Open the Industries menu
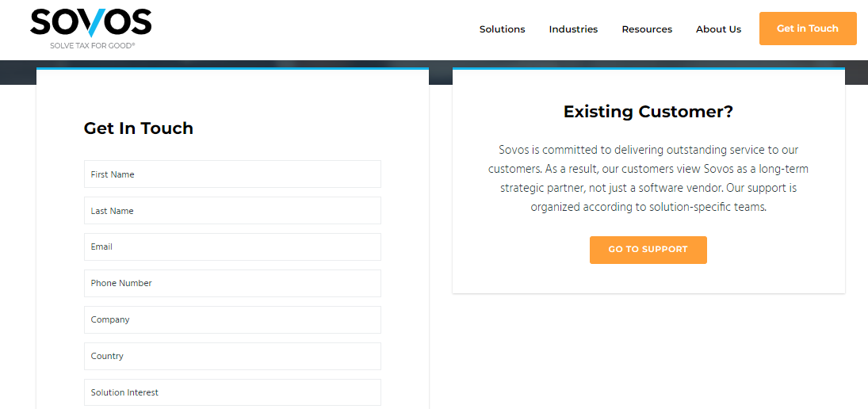Screen dimensions: 868x409 [x=573, y=29]
